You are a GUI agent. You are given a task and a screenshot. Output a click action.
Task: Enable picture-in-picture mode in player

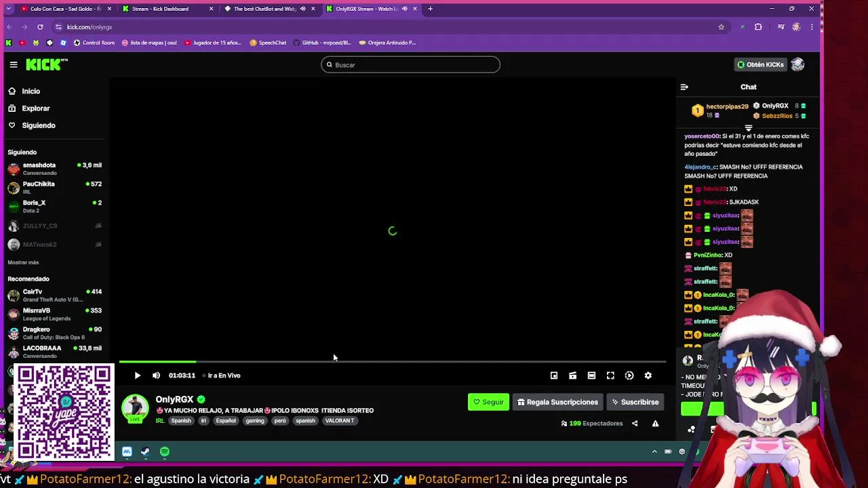click(554, 375)
